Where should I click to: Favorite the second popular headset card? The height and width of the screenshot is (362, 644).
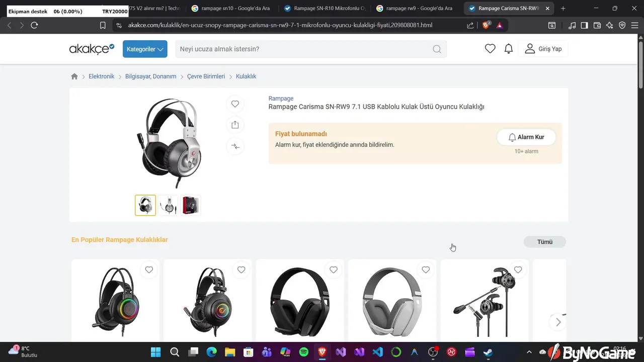coord(241,270)
